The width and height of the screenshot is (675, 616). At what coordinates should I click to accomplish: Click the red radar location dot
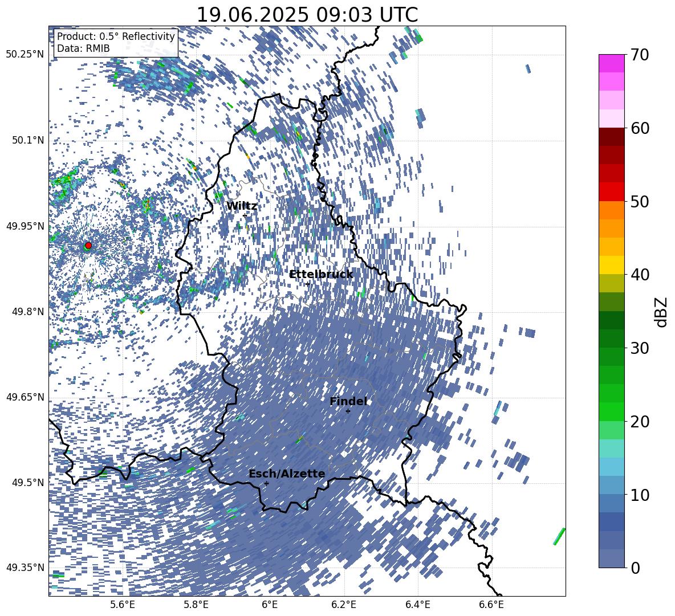click(88, 246)
